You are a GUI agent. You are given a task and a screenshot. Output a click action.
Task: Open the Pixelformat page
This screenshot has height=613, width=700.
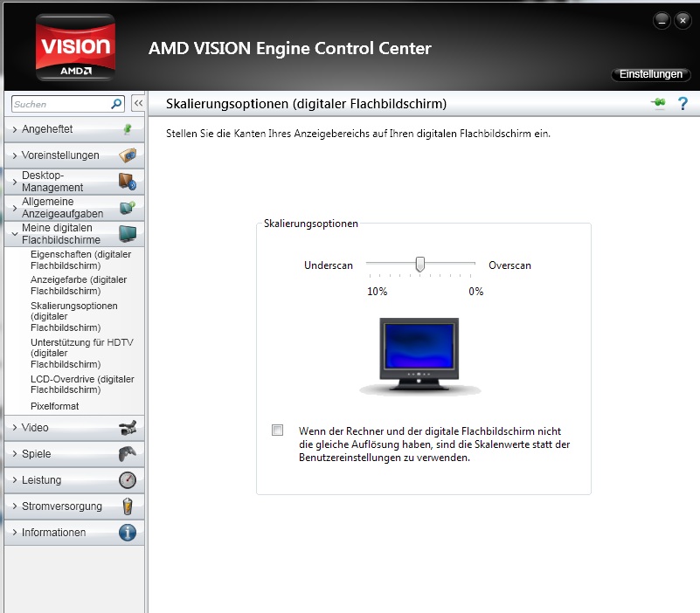[x=54, y=406]
